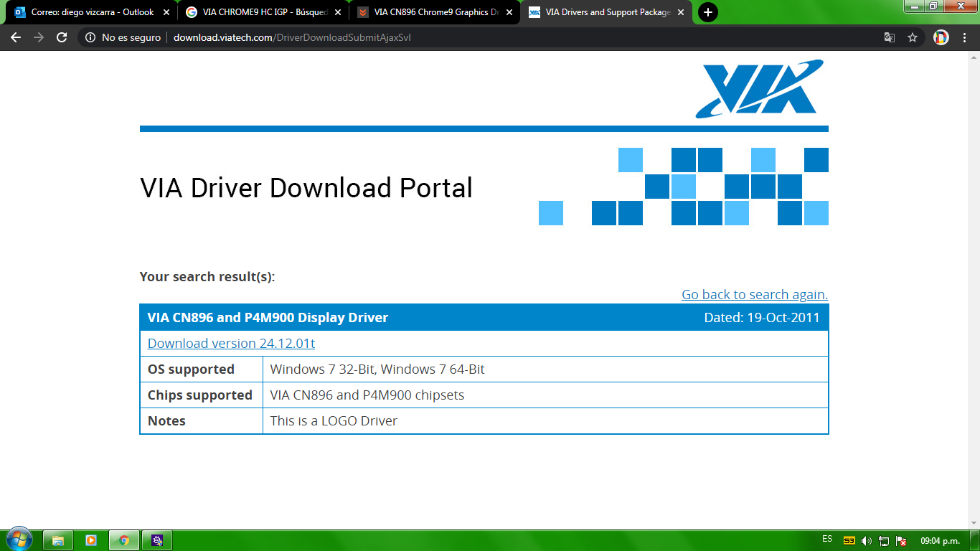Launch Windows Media Player from taskbar
The height and width of the screenshot is (551, 980).
click(91, 540)
